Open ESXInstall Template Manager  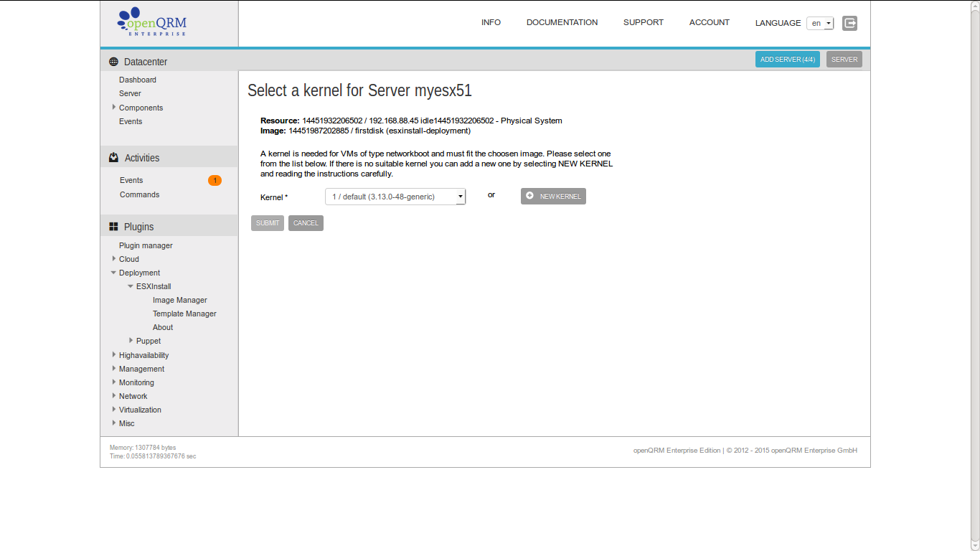184,314
